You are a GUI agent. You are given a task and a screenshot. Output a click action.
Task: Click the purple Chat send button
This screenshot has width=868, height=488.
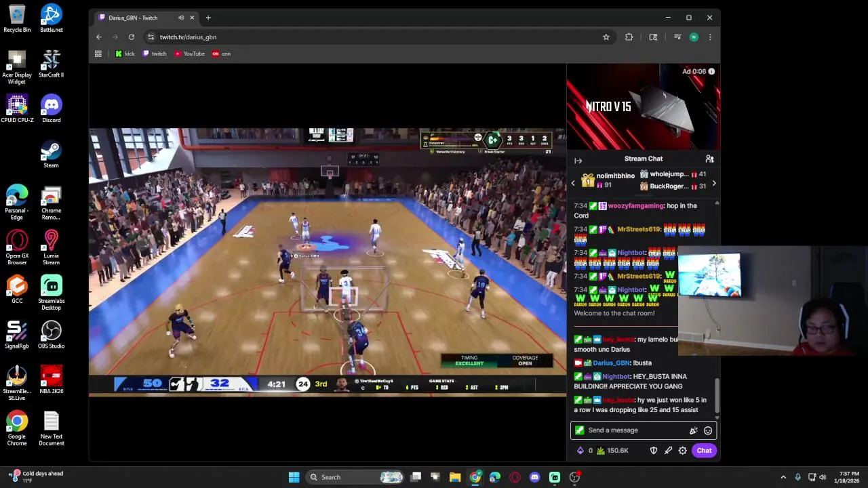[704, 451]
